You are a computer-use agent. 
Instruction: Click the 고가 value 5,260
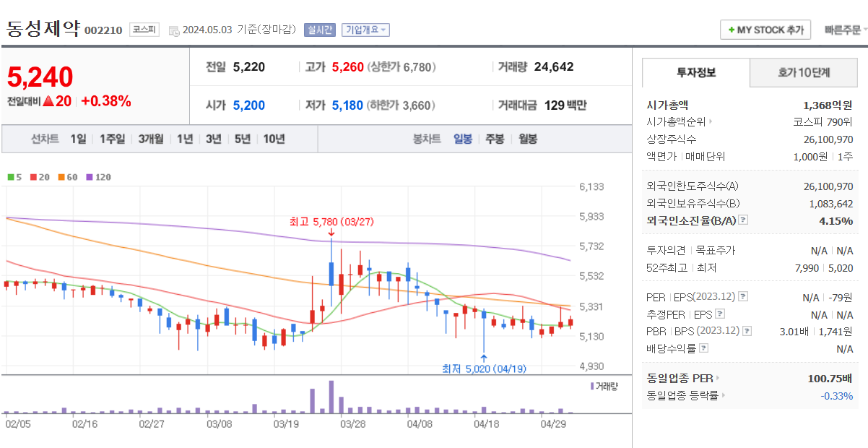348,66
